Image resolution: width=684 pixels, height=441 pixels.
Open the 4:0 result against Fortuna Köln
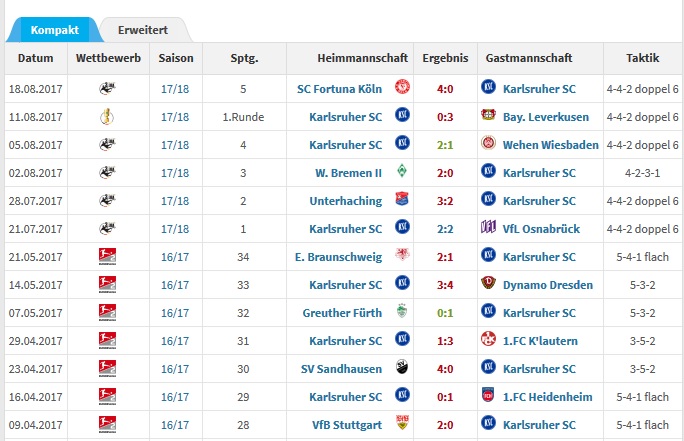point(445,89)
